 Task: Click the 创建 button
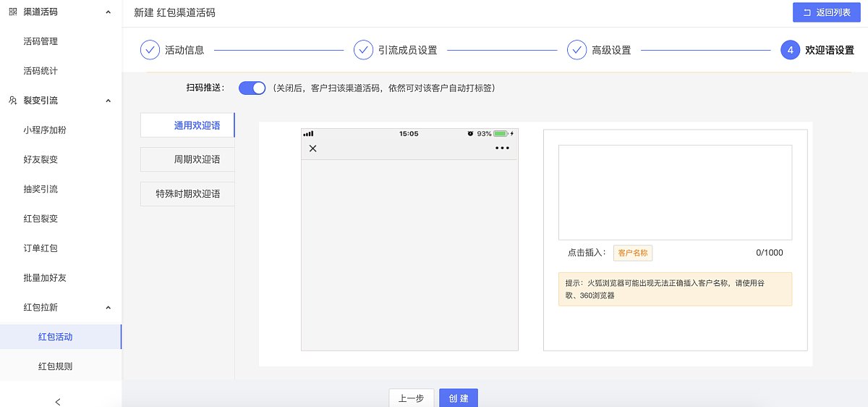tap(459, 398)
